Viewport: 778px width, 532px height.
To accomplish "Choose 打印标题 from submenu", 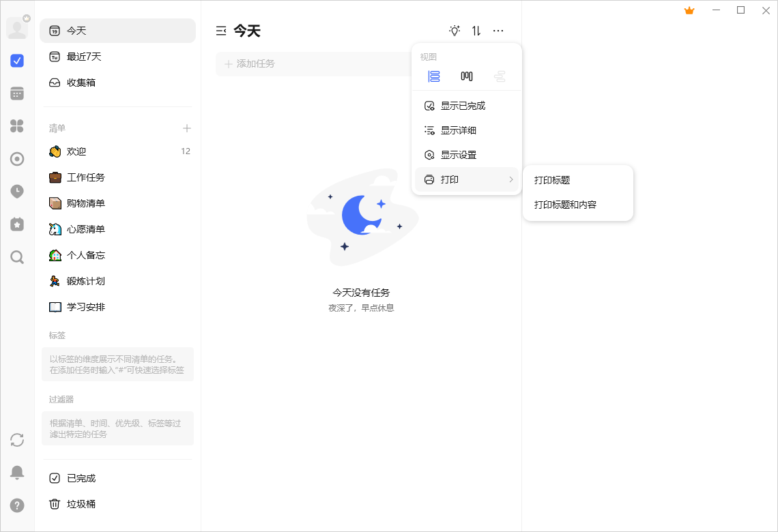I will [578, 180].
